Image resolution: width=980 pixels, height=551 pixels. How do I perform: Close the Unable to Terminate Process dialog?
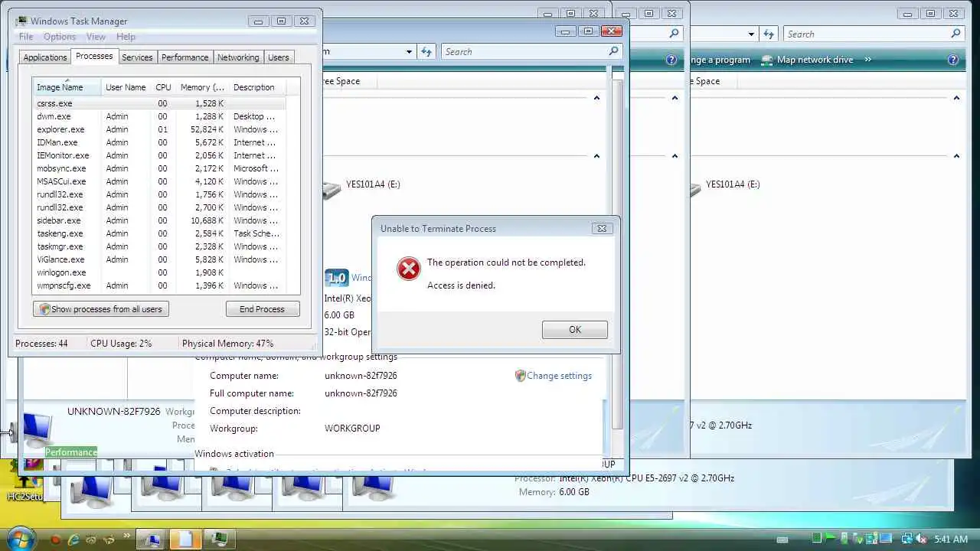click(x=602, y=228)
